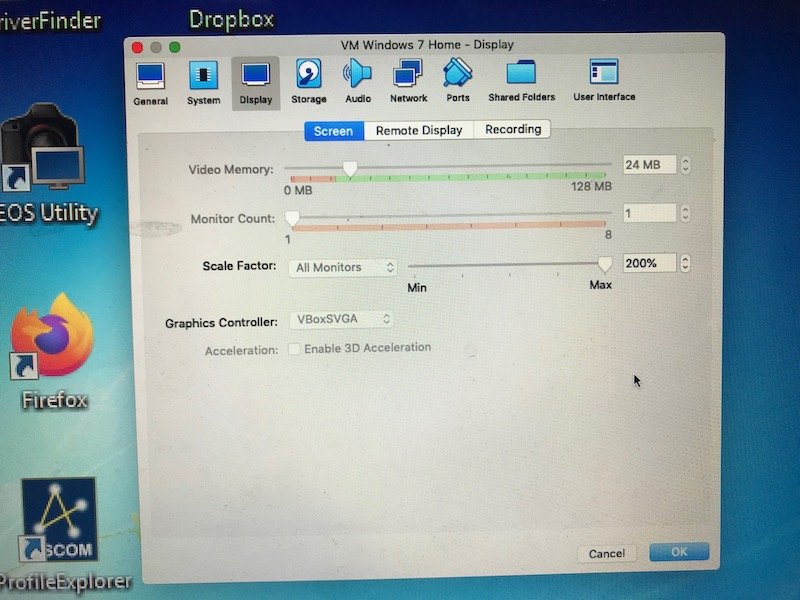Select the Firefox desktop shortcut
800x600 pixels.
(54, 352)
